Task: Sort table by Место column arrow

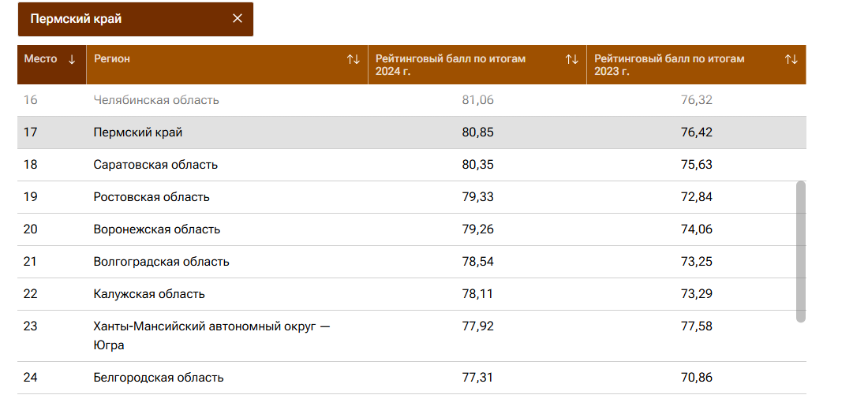Action: [x=72, y=59]
